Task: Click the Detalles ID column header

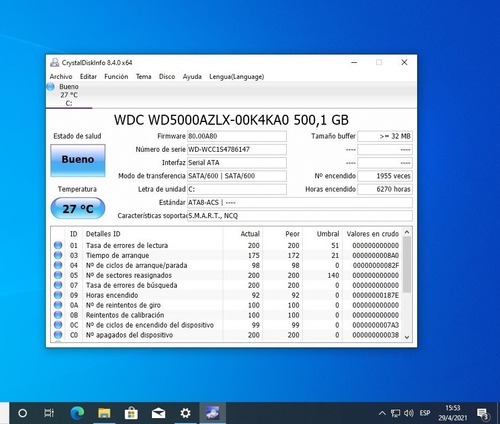Action: click(153, 234)
